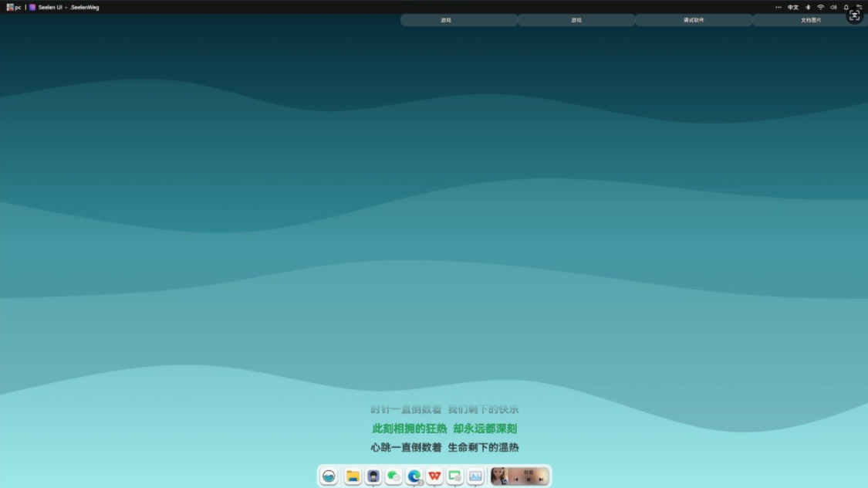Mute audio via the volume tray icon
This screenshot has height=488, width=868.
point(834,7)
